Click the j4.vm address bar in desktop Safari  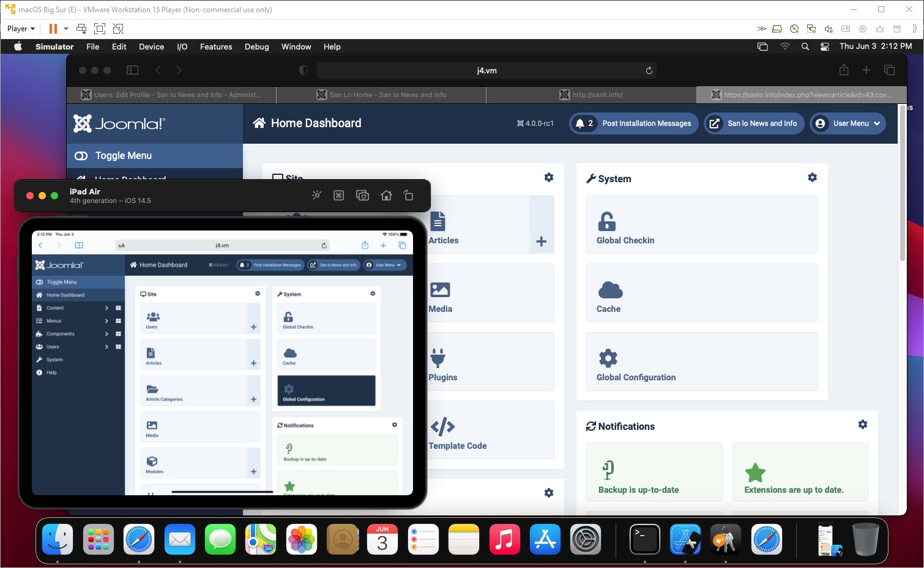point(486,70)
